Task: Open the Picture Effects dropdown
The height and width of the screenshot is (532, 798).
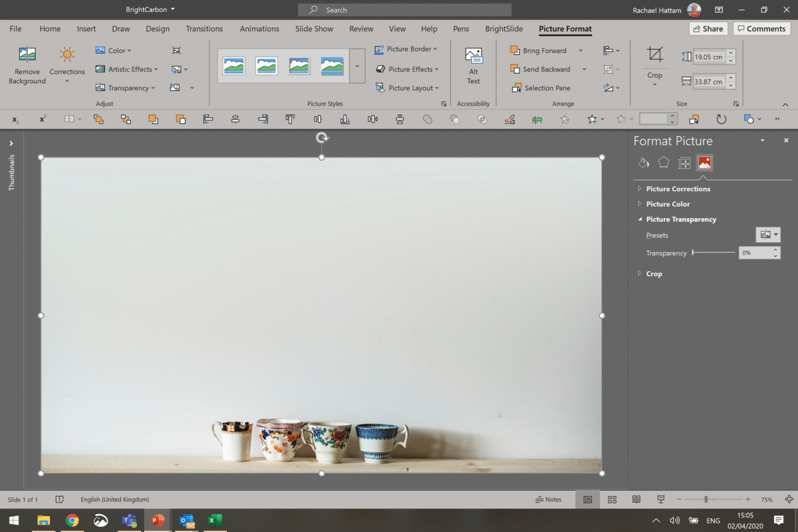Action: pyautogui.click(x=408, y=68)
